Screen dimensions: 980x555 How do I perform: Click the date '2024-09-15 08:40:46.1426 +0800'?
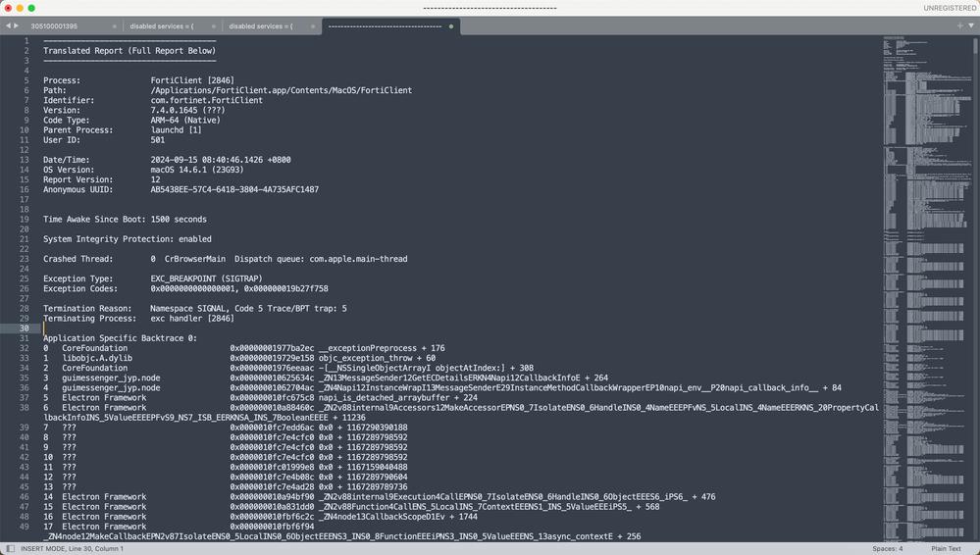(x=221, y=160)
